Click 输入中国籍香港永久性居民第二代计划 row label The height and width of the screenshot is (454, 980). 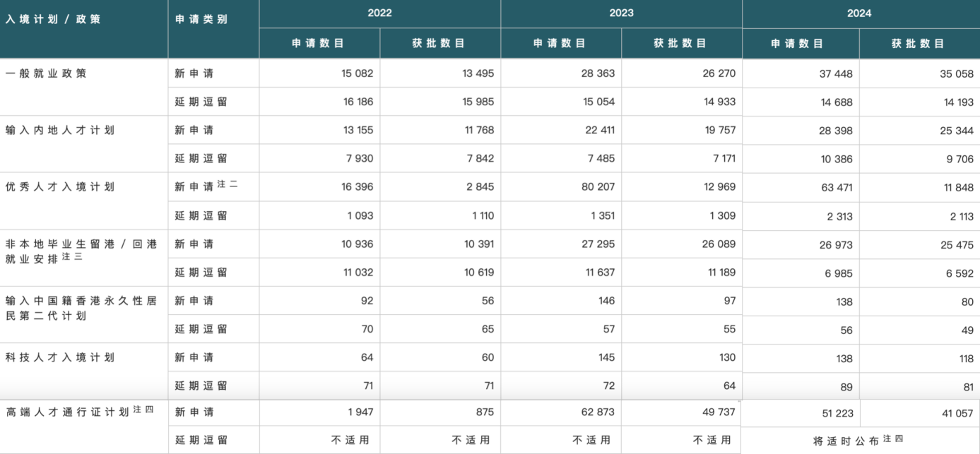pos(81,308)
